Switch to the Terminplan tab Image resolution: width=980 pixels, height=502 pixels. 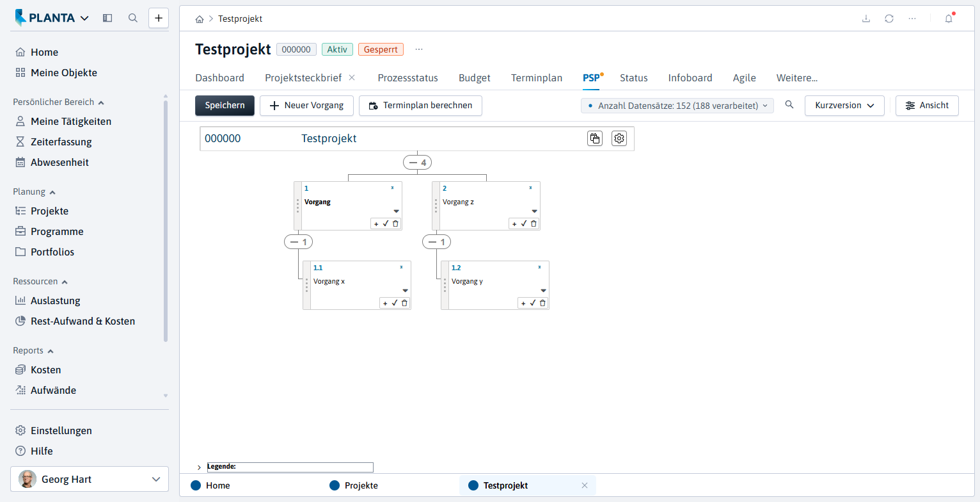point(537,78)
